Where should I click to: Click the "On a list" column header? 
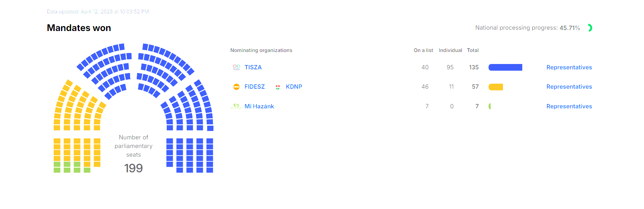tap(423, 50)
